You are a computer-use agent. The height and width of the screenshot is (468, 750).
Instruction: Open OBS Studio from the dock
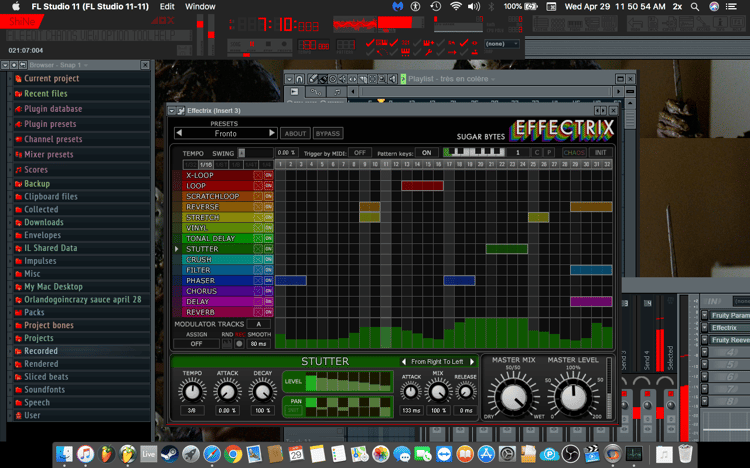[x=570, y=454]
